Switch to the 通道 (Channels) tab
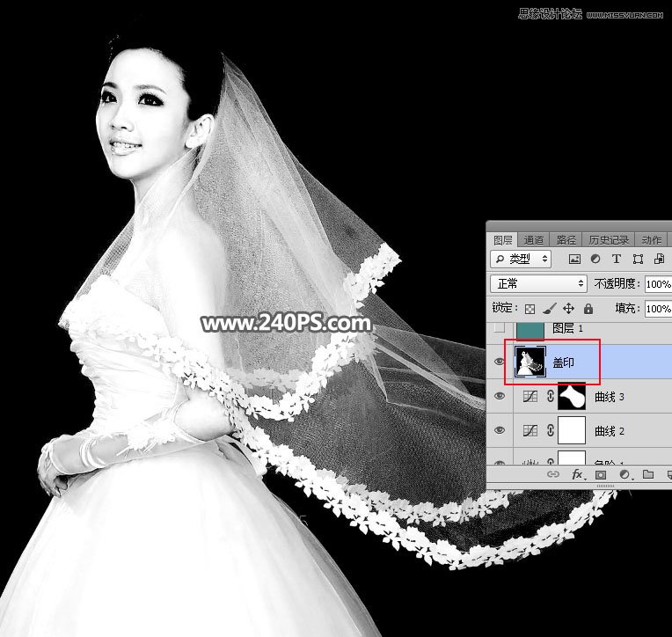Image resolution: width=672 pixels, height=637 pixels. click(534, 240)
